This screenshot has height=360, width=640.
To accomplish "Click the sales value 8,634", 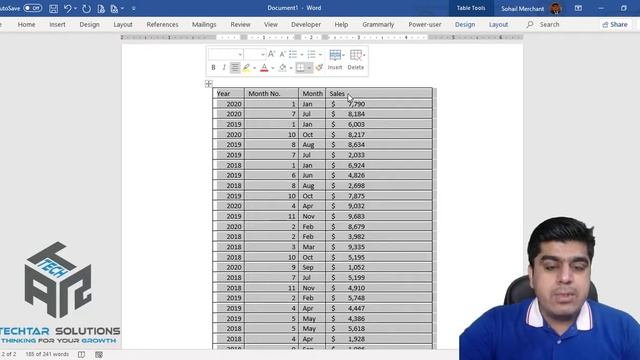I will click(356, 144).
